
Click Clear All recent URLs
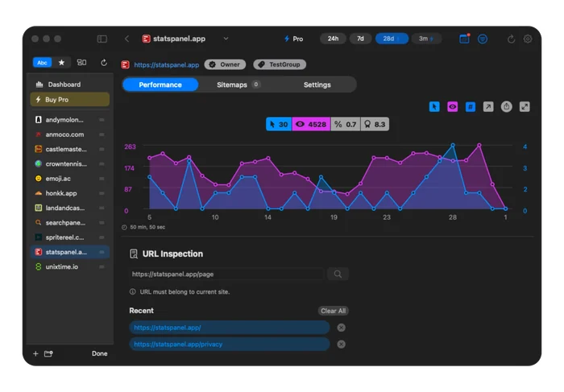pos(333,311)
